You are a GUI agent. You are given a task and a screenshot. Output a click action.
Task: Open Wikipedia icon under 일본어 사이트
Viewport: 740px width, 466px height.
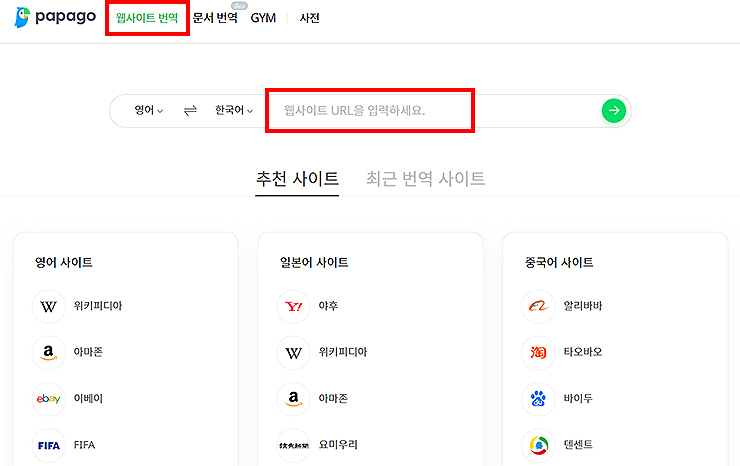pos(294,353)
